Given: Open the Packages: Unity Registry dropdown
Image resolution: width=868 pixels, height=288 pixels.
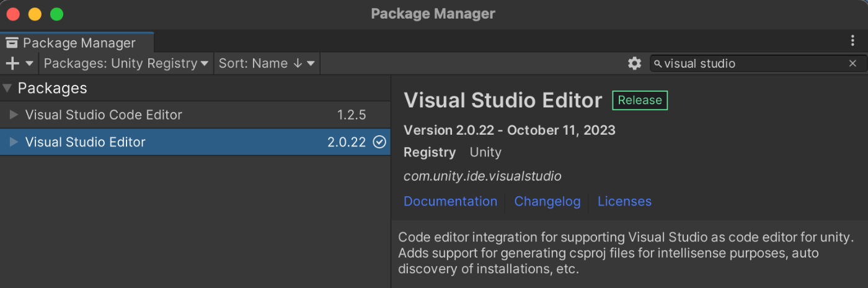Looking at the screenshot, I should point(126,63).
